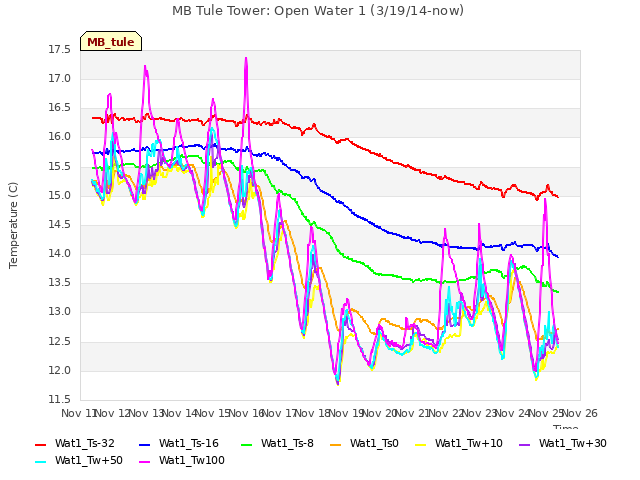Click the blue Ts-16 line end at Nov 25
Image resolution: width=640 pixels, height=480 pixels.
coord(558,257)
